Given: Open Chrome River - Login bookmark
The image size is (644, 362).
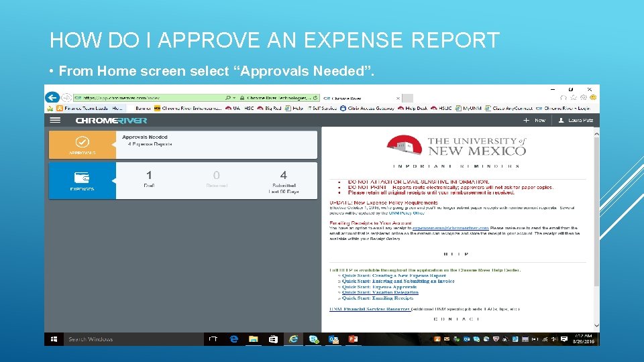Looking at the screenshot, I should [563, 109].
